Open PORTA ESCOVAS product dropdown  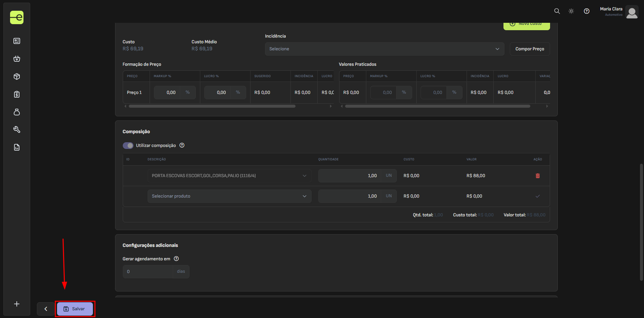click(229, 176)
